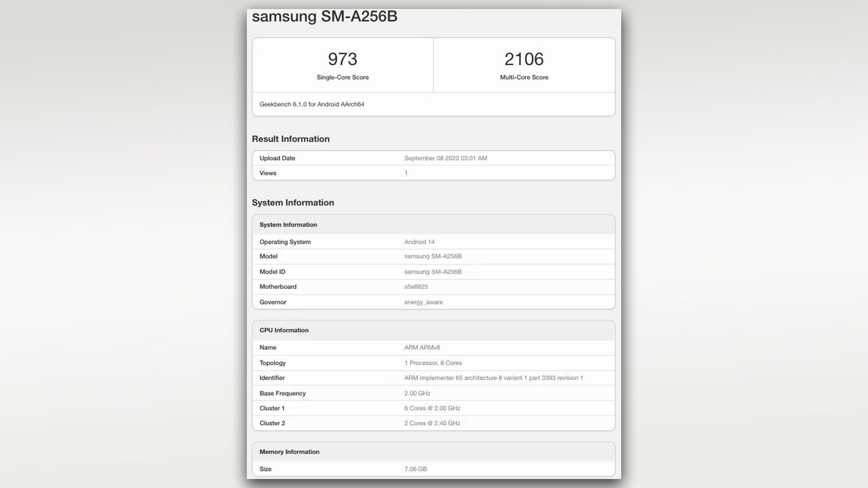Click the 'Memory Information' table header

click(x=289, y=452)
